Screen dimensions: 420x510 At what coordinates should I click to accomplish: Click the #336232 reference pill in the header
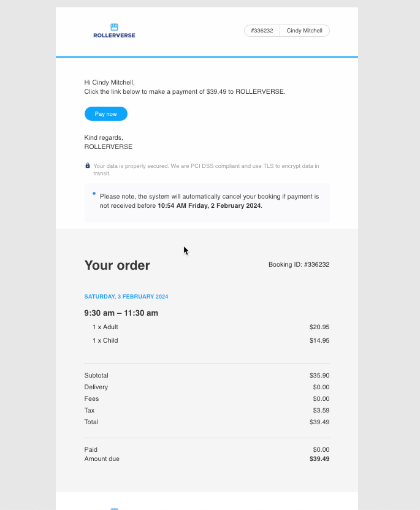[261, 30]
